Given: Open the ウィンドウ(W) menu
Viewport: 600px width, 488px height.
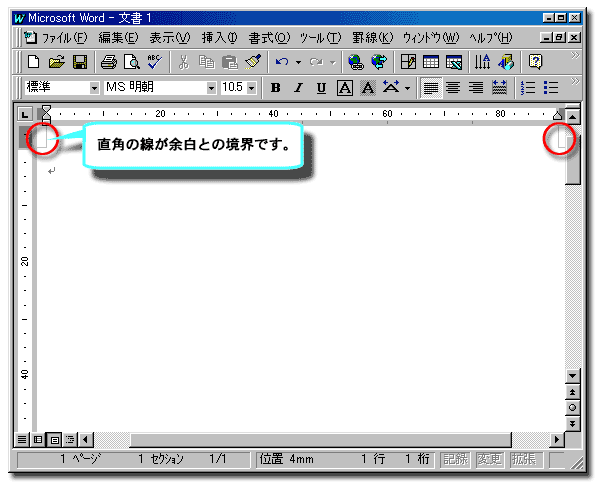Looking at the screenshot, I should click(x=431, y=38).
